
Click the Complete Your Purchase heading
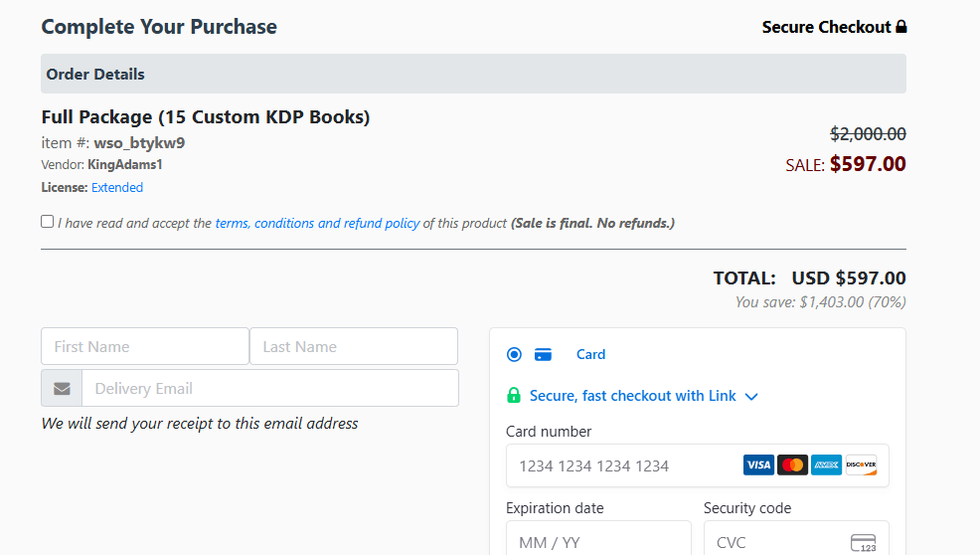click(x=159, y=27)
